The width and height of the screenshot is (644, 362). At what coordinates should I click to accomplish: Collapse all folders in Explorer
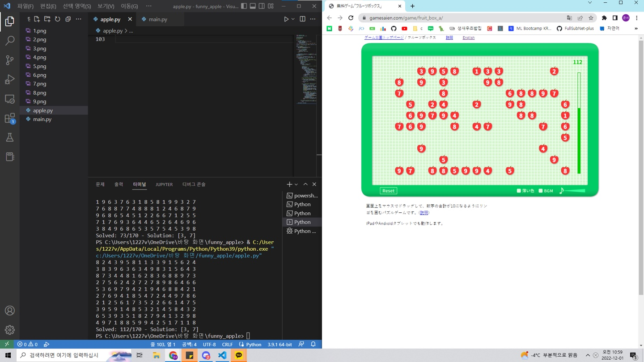click(x=68, y=19)
